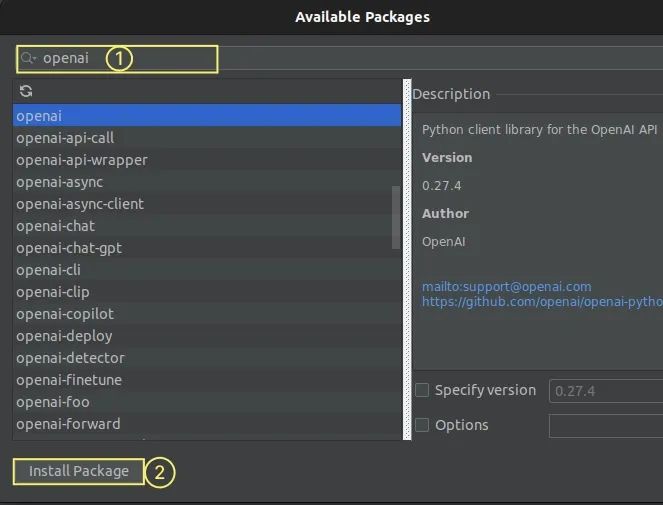This screenshot has height=505, width=663.
Task: Click the version value 0.27.4 in the description
Action: pos(441,186)
